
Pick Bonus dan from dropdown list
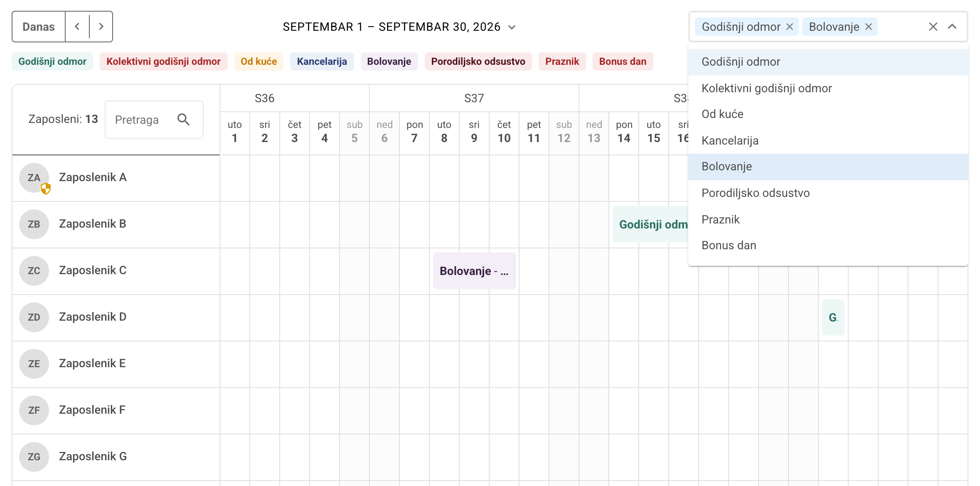(828, 245)
